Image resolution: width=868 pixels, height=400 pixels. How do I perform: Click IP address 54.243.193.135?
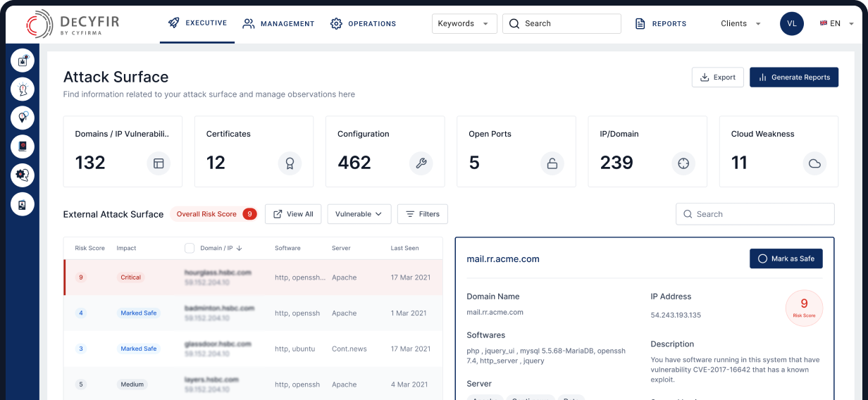pyautogui.click(x=676, y=315)
